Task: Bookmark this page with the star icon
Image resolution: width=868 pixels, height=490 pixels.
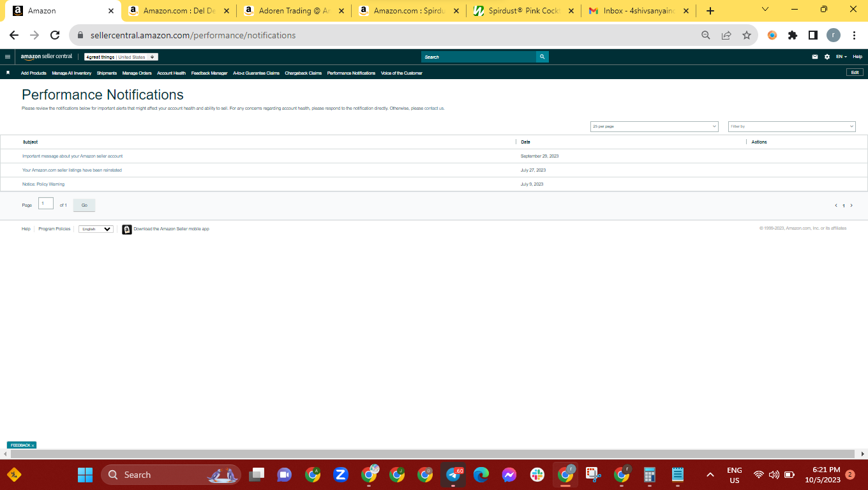Action: click(x=747, y=36)
